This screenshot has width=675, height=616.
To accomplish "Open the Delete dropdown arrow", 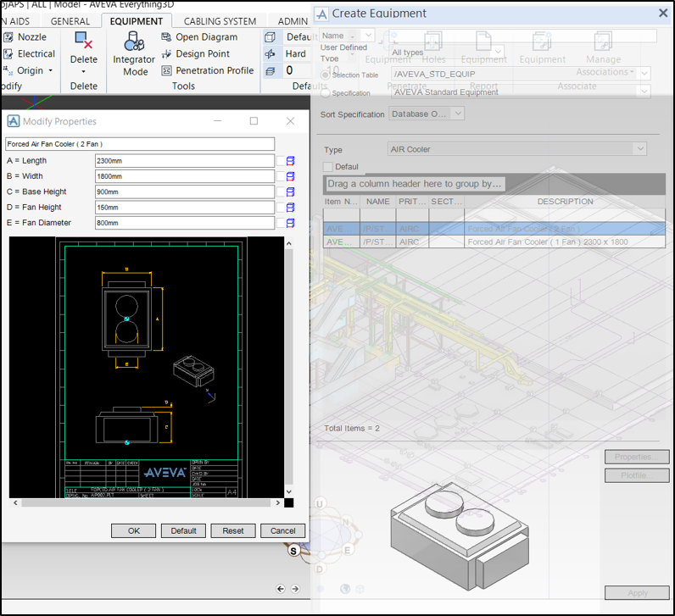I will 83,71.
